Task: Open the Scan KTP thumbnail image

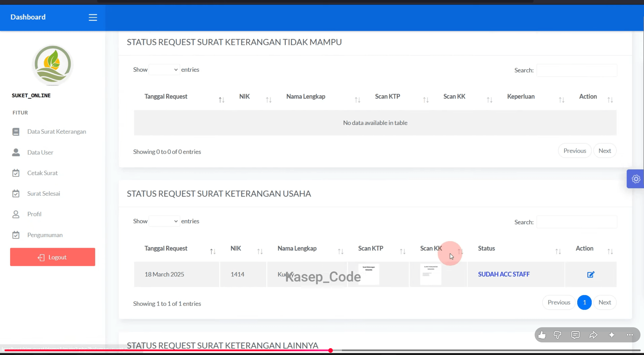Action: click(x=369, y=274)
